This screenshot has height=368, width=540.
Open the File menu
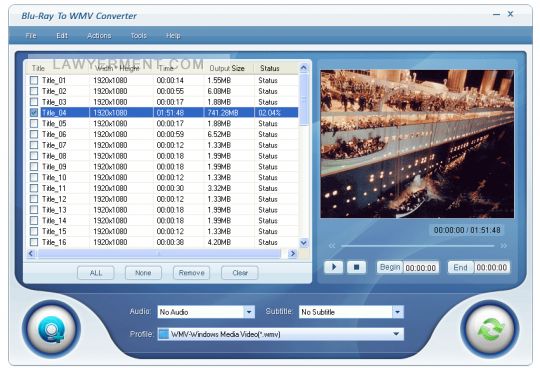tap(31, 36)
